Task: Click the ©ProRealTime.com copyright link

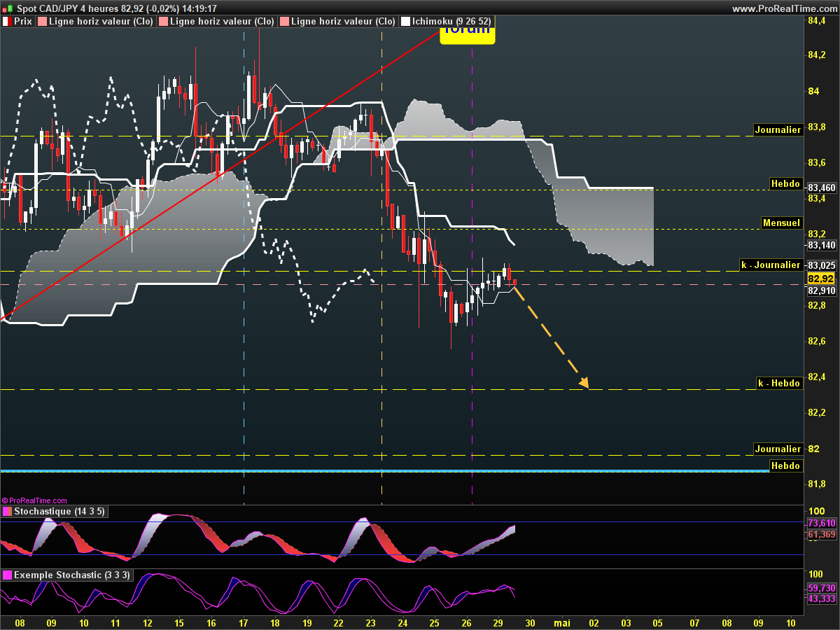Action: pyautogui.click(x=34, y=500)
